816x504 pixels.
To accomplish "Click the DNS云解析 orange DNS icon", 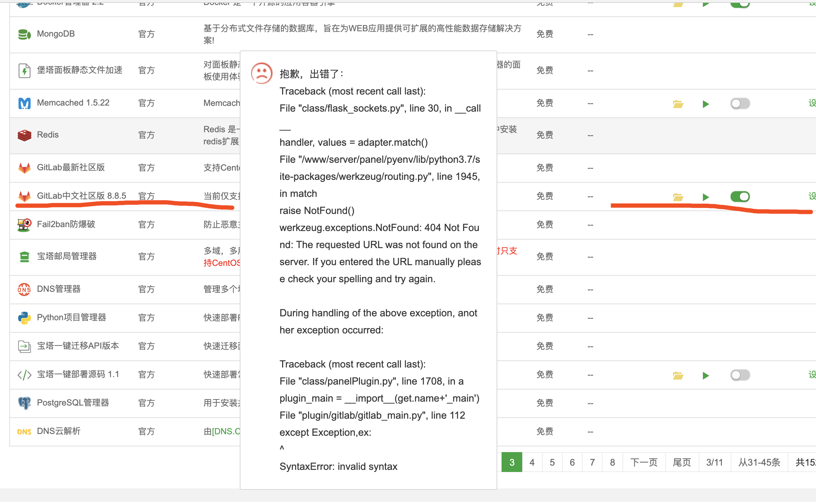I will (24, 431).
